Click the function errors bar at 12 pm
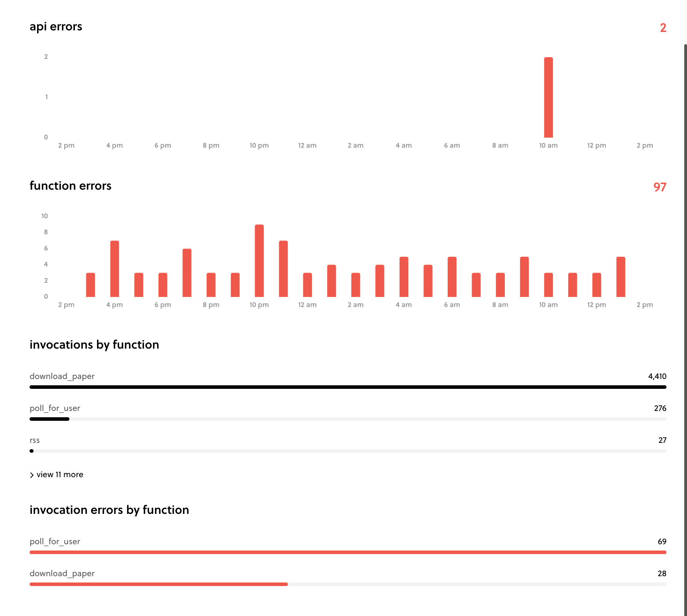 pos(597,284)
